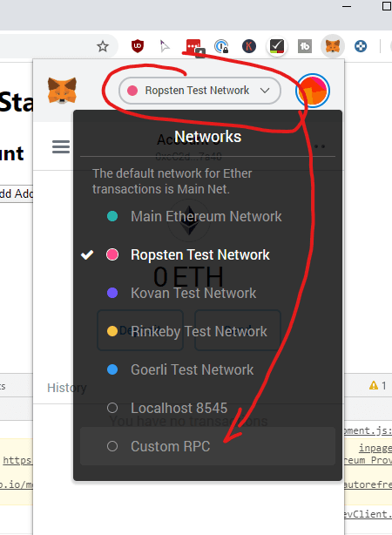
Task: Open the LastPass extension icon
Action: point(195,47)
